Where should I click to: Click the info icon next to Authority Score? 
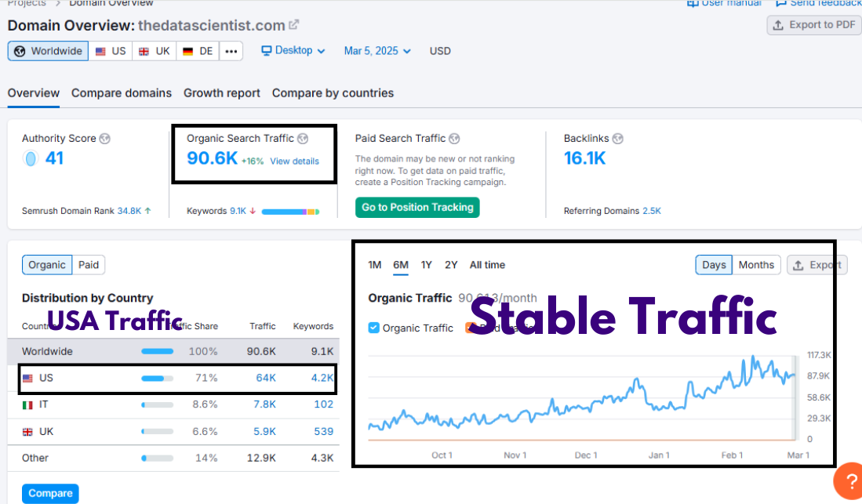click(105, 139)
